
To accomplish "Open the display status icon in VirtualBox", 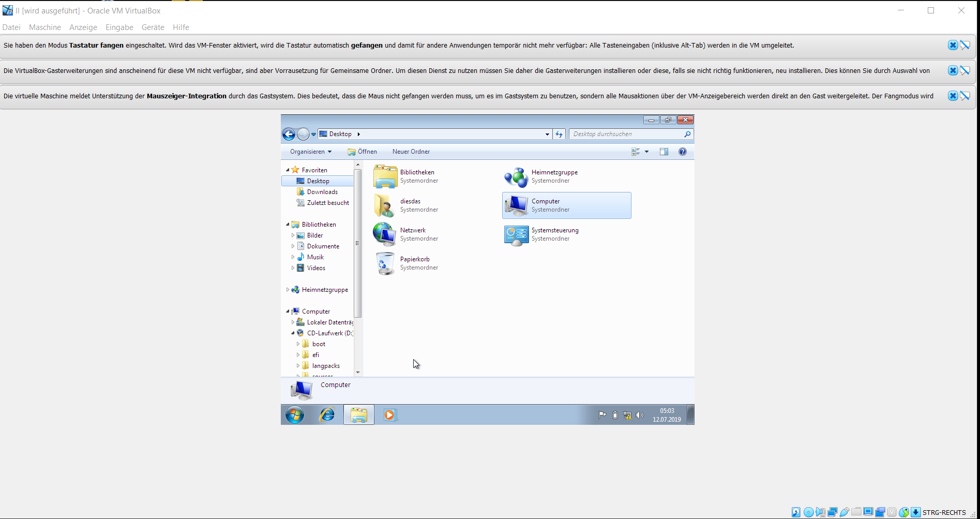I will coord(868,512).
